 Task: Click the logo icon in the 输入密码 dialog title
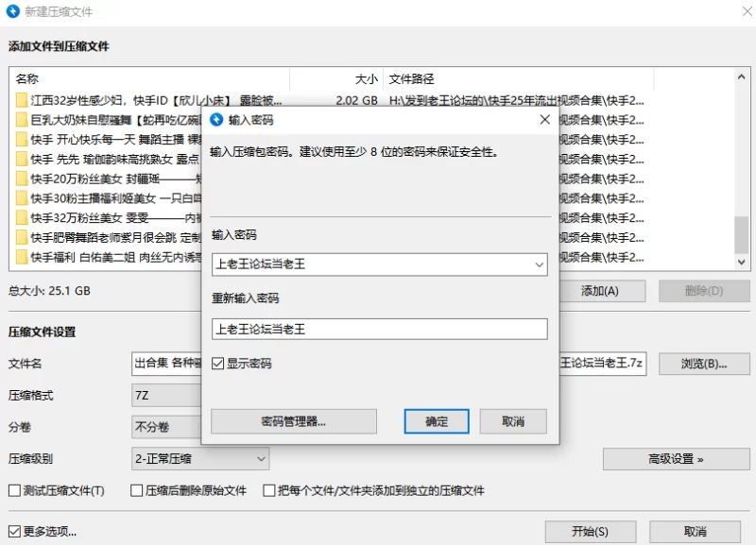coord(216,120)
